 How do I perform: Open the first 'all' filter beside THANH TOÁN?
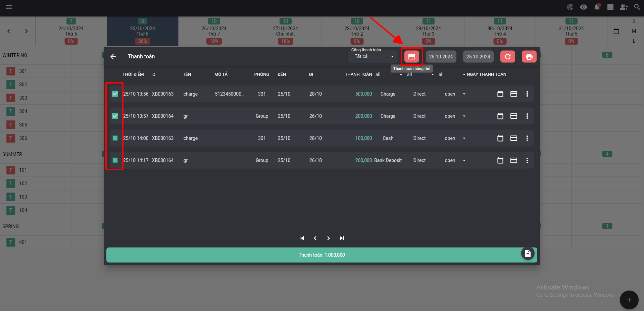point(389,74)
